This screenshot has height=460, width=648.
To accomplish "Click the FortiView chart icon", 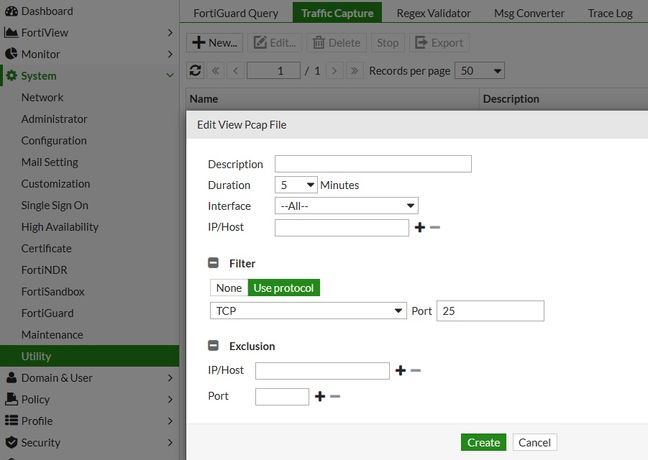I will pos(11,33).
